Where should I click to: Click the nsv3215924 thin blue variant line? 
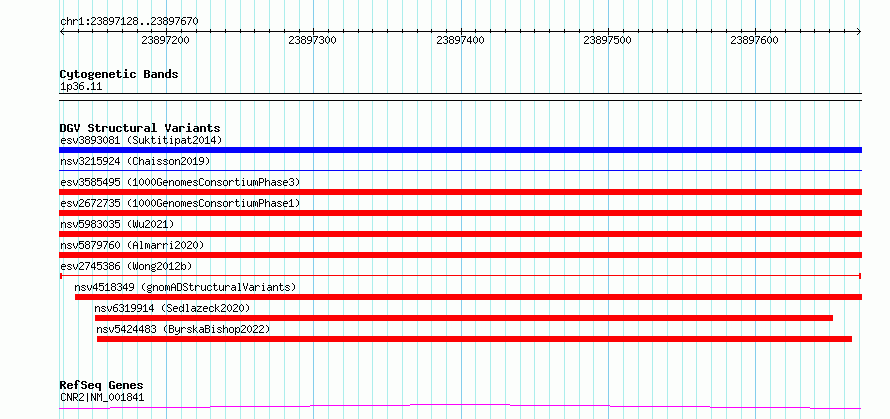460,170
